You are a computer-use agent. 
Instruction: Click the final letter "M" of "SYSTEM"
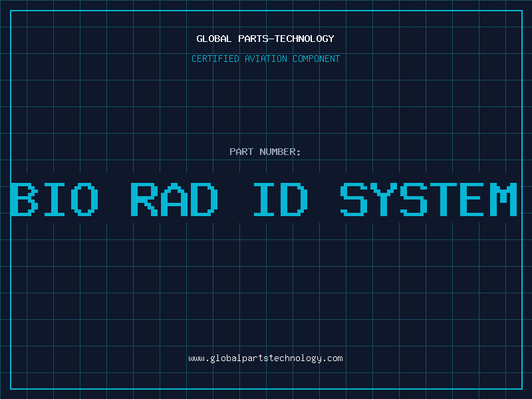tap(503, 199)
